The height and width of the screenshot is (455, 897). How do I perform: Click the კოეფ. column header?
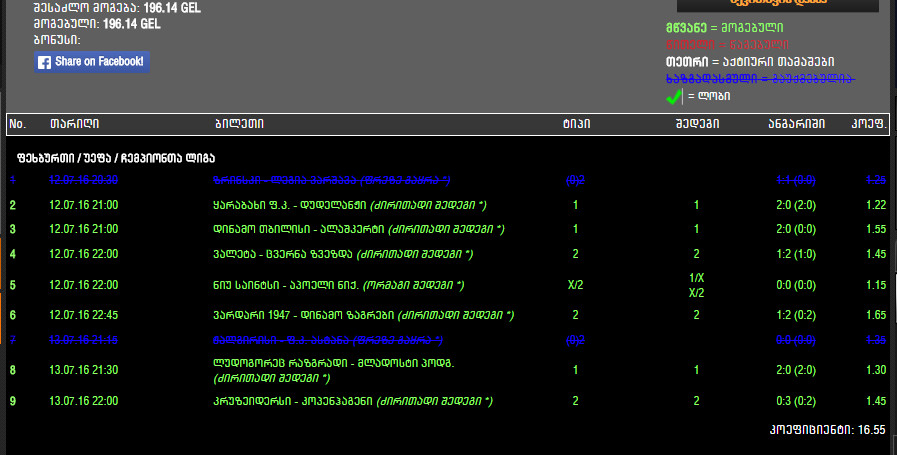point(868,124)
